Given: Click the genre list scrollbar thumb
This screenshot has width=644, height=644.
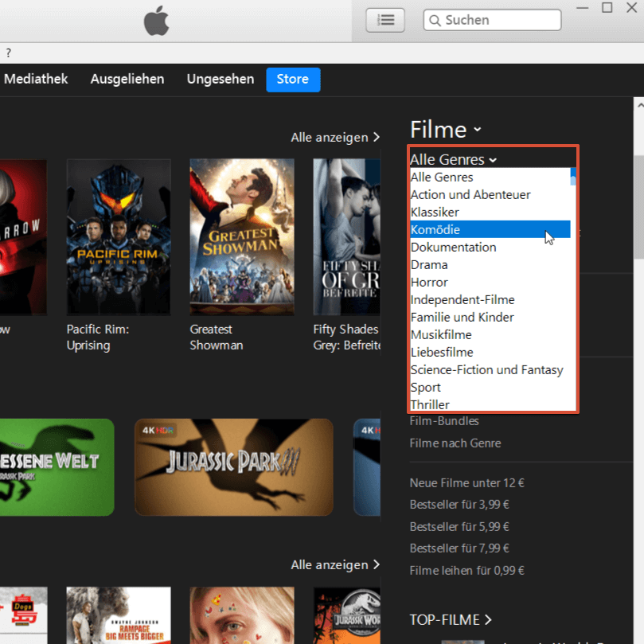Looking at the screenshot, I should [x=573, y=177].
